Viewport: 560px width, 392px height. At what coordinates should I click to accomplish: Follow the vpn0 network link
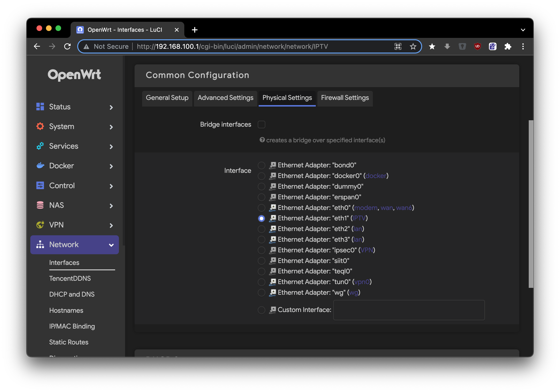point(362,282)
